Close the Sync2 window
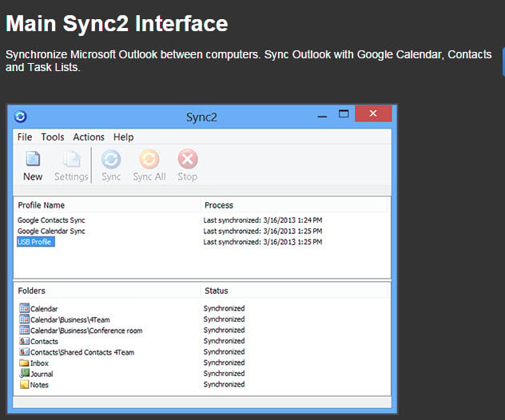This screenshot has width=505, height=420. pyautogui.click(x=373, y=113)
